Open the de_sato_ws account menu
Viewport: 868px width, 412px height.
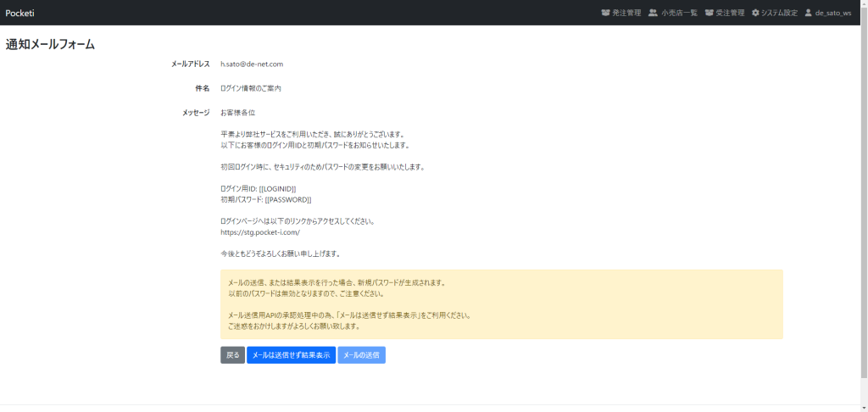[828, 13]
